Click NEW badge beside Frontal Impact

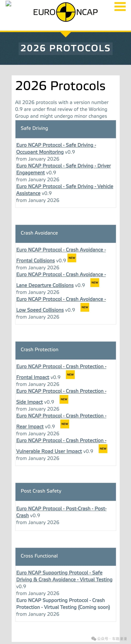(70, 374)
